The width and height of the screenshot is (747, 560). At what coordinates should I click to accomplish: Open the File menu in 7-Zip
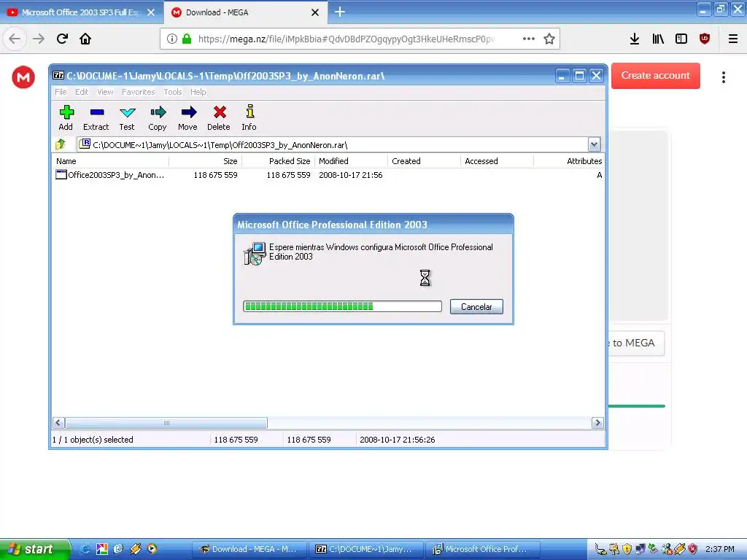[x=61, y=92]
